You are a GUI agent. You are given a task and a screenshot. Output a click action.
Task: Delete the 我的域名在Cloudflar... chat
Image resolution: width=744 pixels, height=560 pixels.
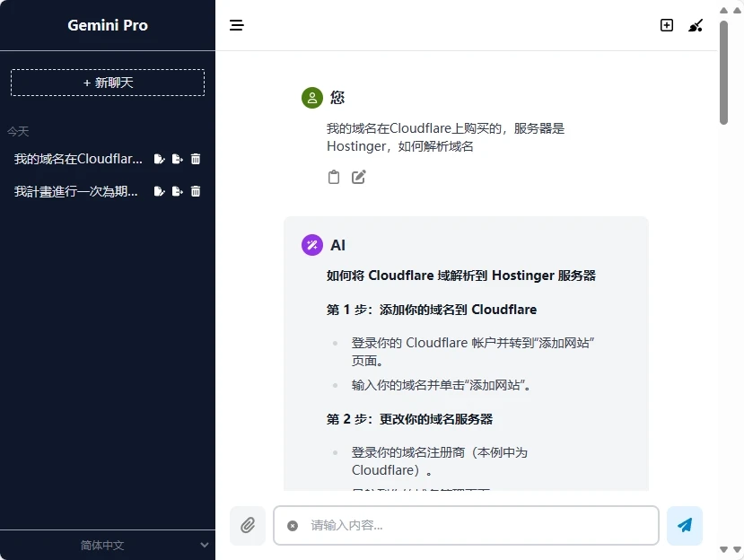[196, 159]
